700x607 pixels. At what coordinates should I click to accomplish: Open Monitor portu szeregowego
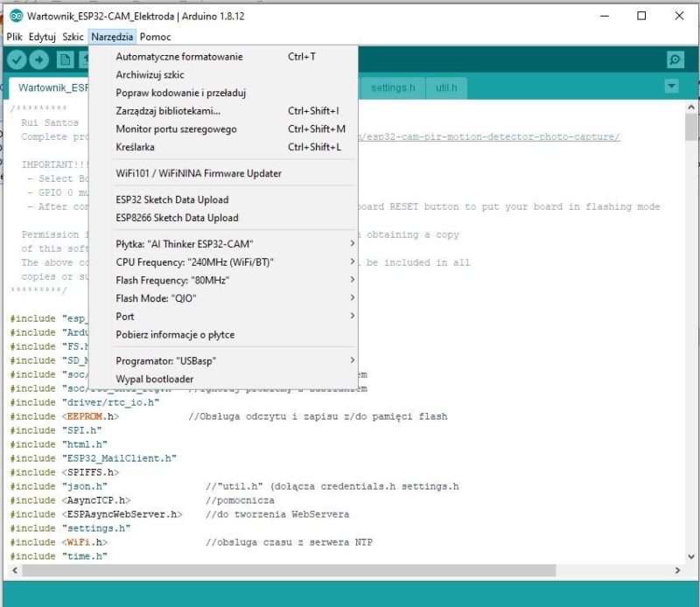pos(223,129)
